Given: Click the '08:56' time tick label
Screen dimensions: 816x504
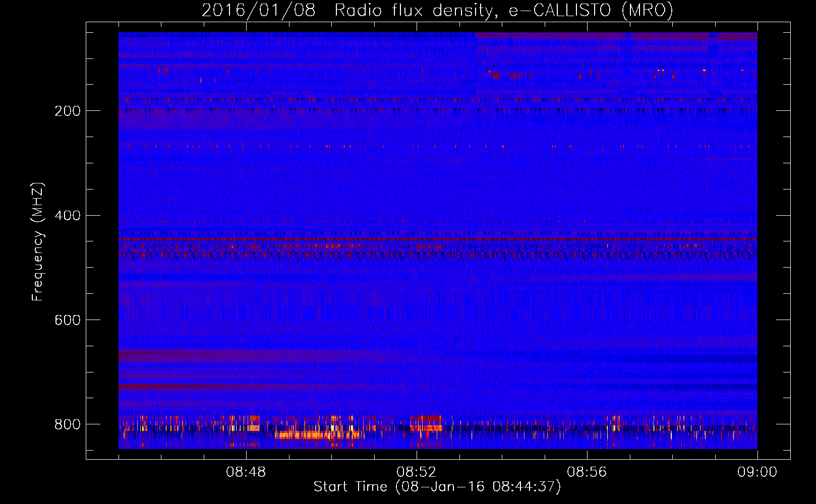Looking at the screenshot, I should pos(587,472).
